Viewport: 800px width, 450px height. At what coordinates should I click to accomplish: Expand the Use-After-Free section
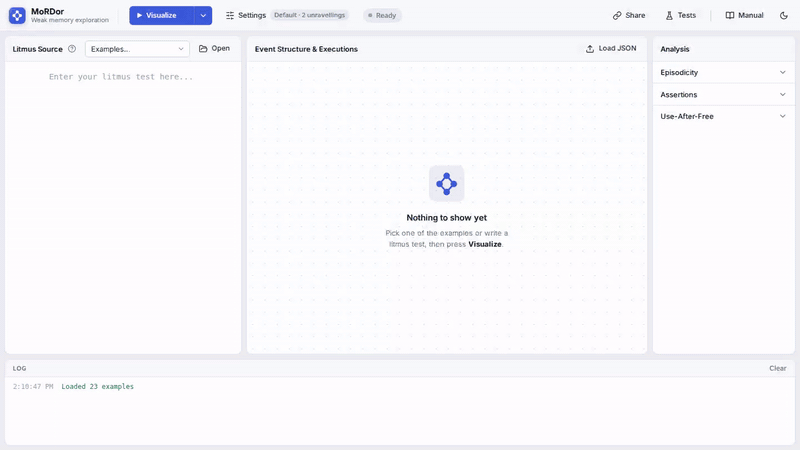723,116
